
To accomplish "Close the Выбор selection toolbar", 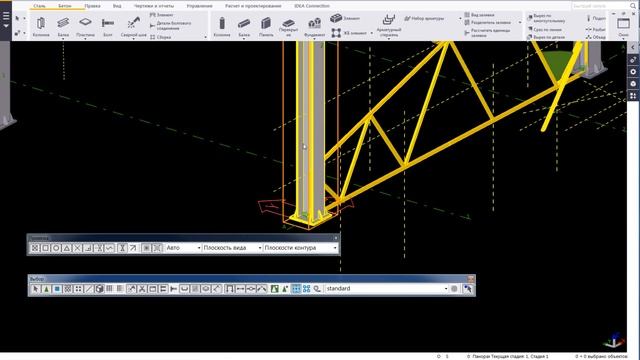I will [471, 279].
